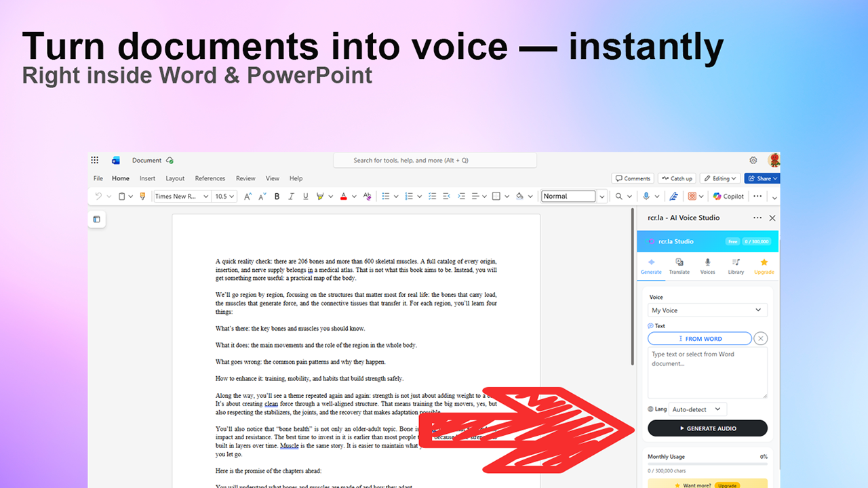Switch to the Review tab
This screenshot has width=868, height=488.
tap(245, 178)
